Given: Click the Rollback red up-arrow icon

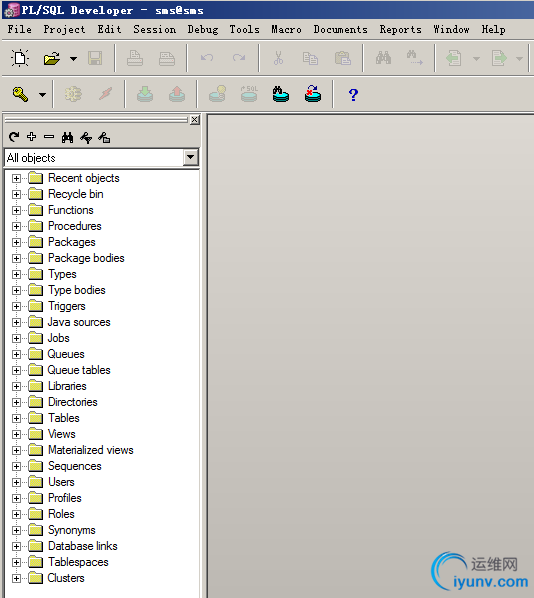Looking at the screenshot, I should (177, 94).
